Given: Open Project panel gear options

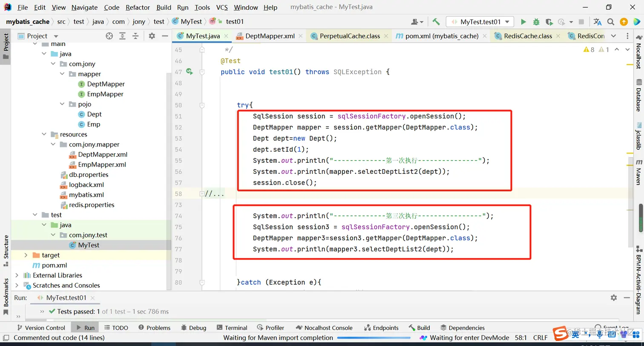Looking at the screenshot, I should pos(152,36).
